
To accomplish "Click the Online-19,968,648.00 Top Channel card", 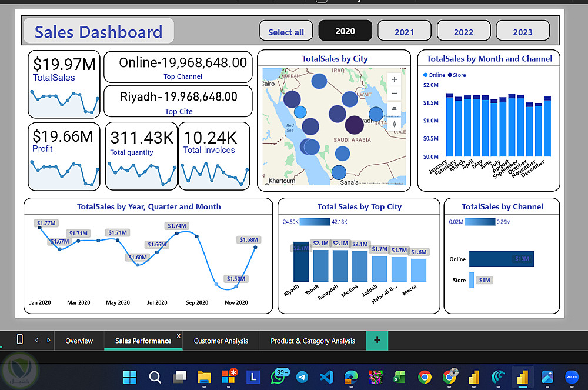I will [x=178, y=66].
